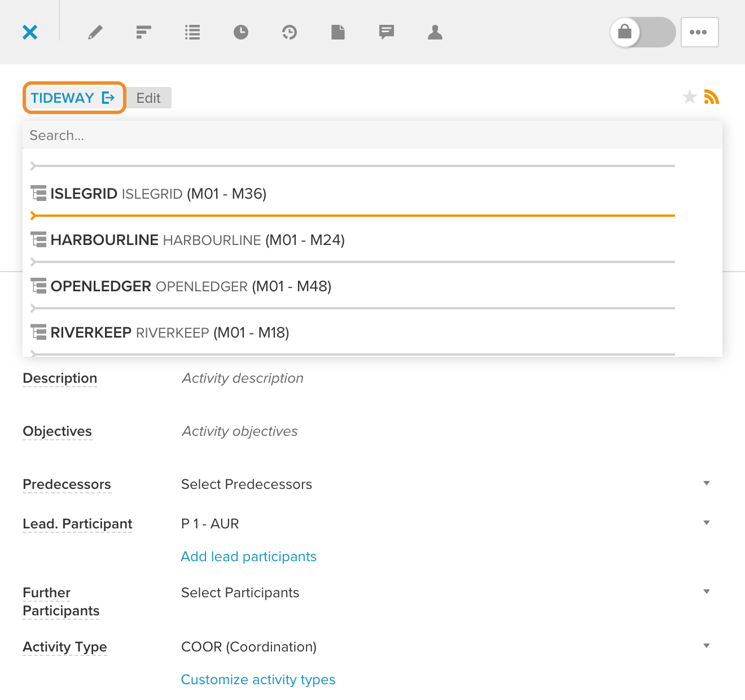
Task: Subscribe via the orange RSS feed icon
Action: (712, 97)
